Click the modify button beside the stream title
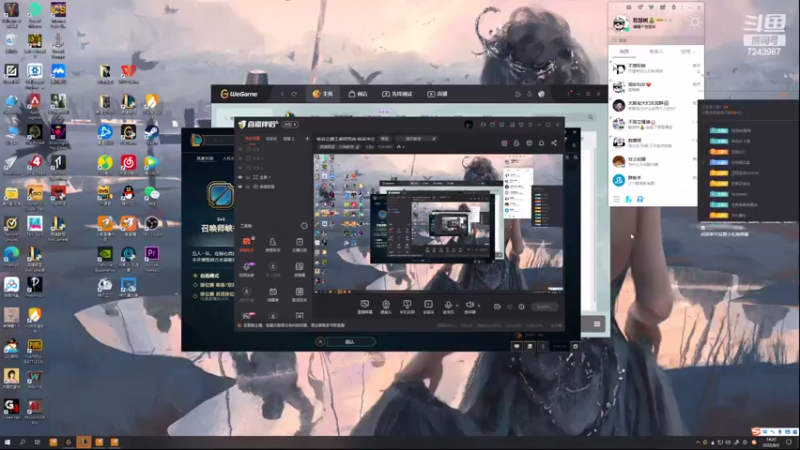 pos(385,139)
